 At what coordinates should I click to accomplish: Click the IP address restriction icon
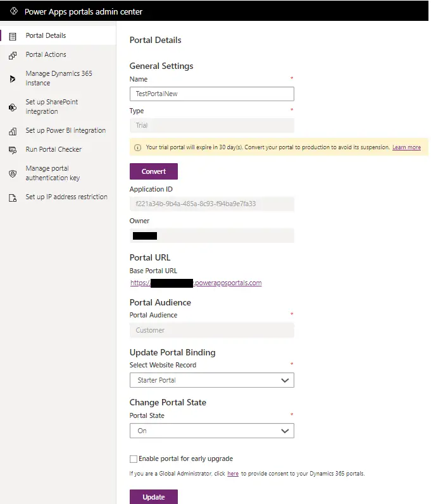[x=13, y=198]
